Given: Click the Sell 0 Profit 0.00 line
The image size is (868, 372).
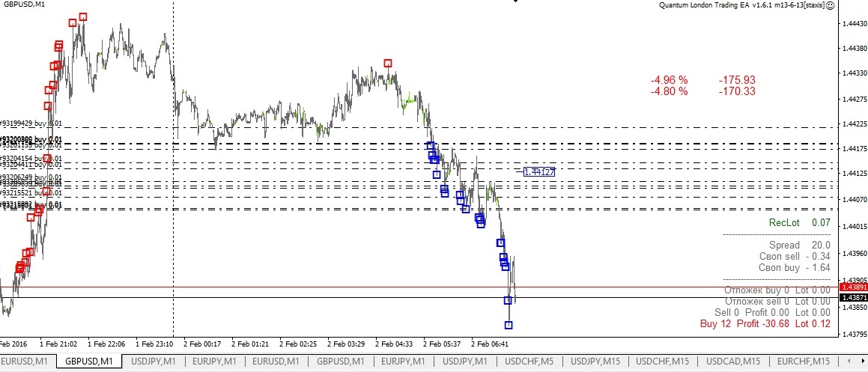Looking at the screenshot, I should point(772,312).
